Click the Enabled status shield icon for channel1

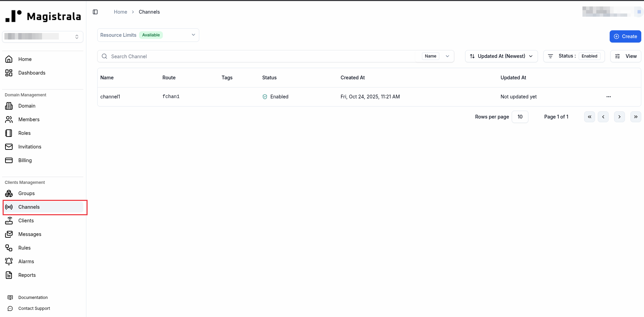click(x=265, y=97)
